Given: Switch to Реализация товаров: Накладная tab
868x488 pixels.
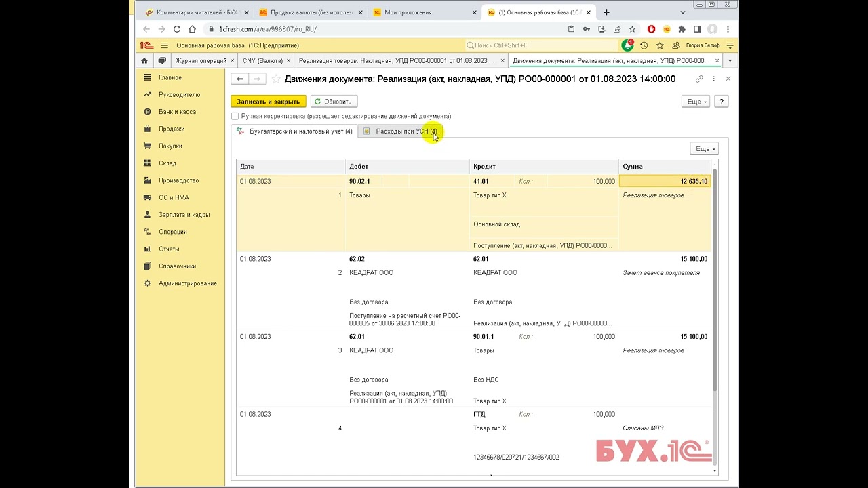Looking at the screenshot, I should (397, 60).
